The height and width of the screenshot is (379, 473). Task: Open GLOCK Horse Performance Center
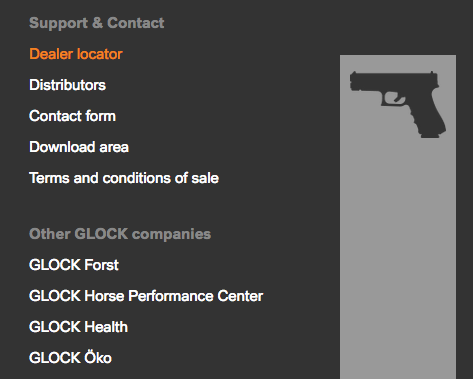tap(146, 296)
